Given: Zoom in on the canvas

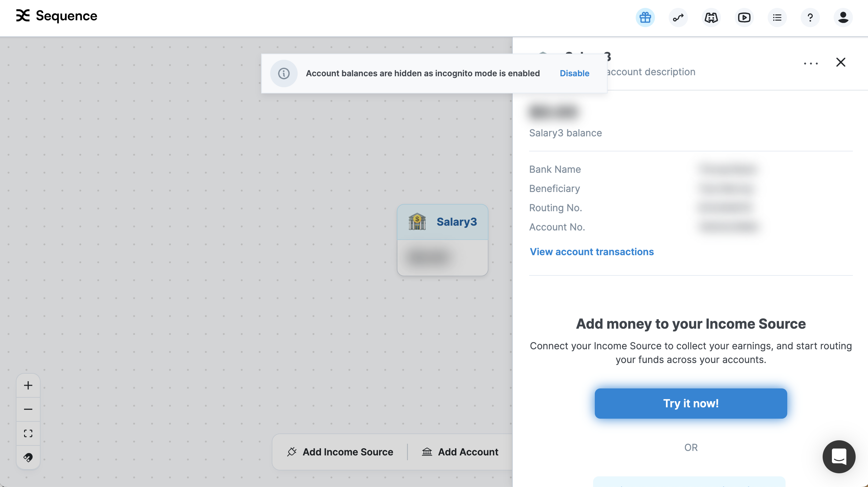Looking at the screenshot, I should point(28,385).
